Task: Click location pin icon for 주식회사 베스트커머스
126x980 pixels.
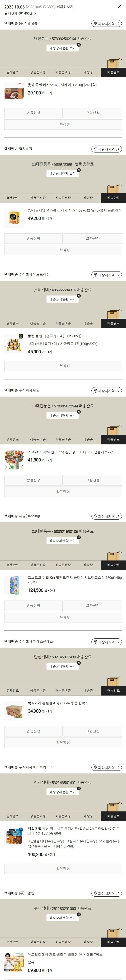Action: pyautogui.click(x=96, y=768)
